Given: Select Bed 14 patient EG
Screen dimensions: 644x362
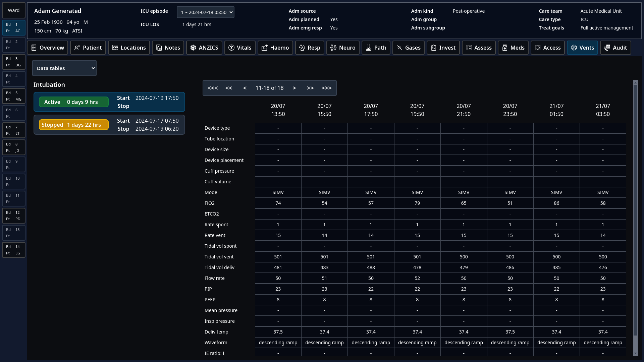Looking at the screenshot, I should 14,250.
